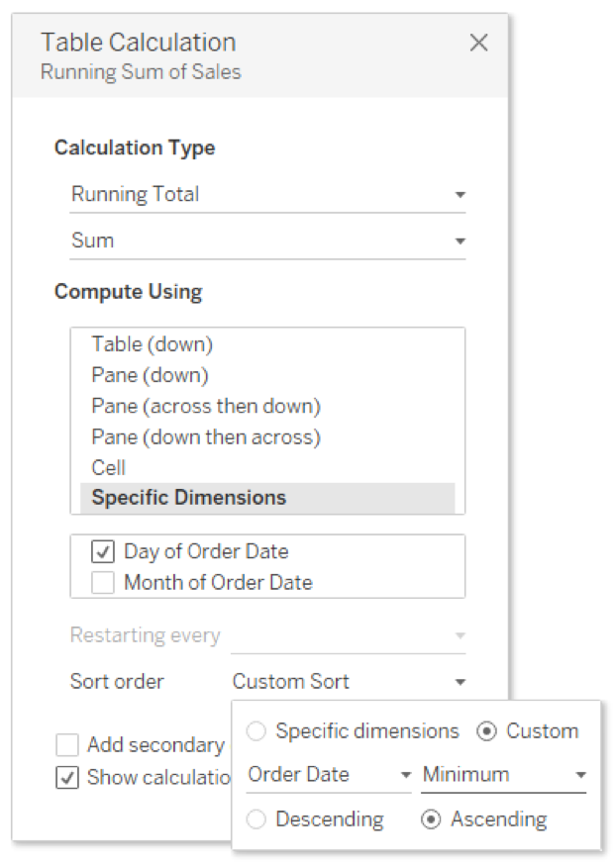The width and height of the screenshot is (616, 868).
Task: Check Month of Order Date
Action: click(x=103, y=583)
